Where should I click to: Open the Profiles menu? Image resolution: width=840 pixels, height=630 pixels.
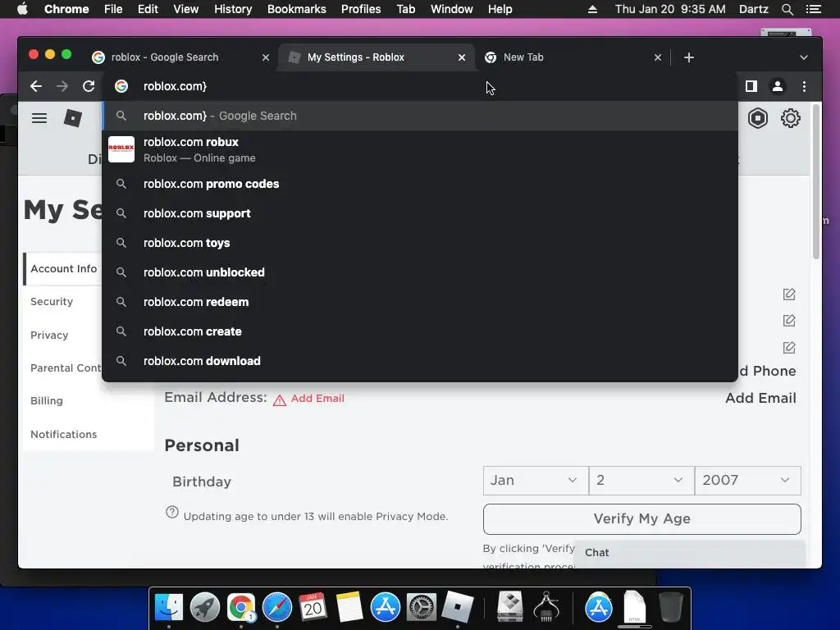(x=361, y=9)
